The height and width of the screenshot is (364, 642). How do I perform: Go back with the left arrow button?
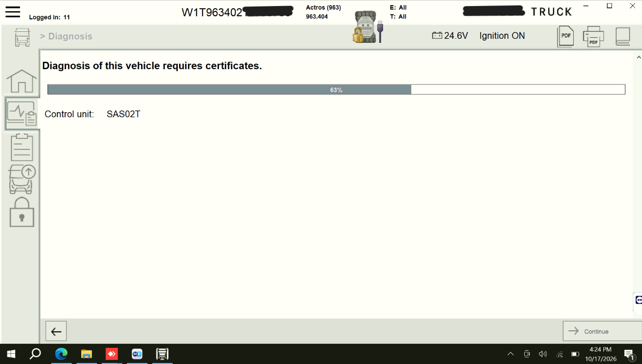56,331
